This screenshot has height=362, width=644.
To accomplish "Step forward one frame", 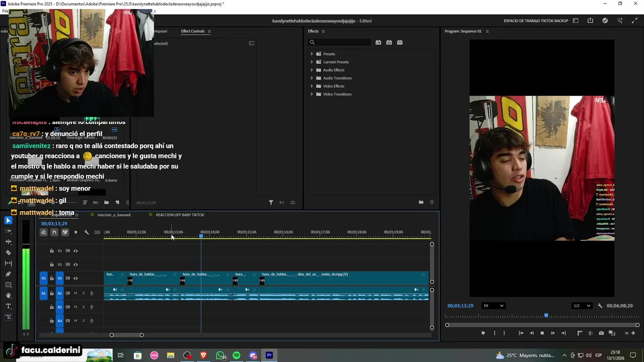I will (x=552, y=333).
